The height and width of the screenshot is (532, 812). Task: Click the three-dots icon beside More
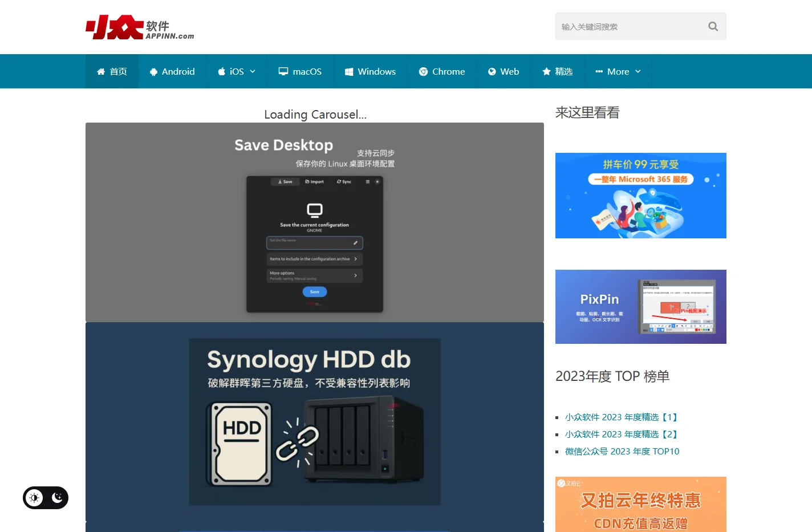click(x=599, y=71)
